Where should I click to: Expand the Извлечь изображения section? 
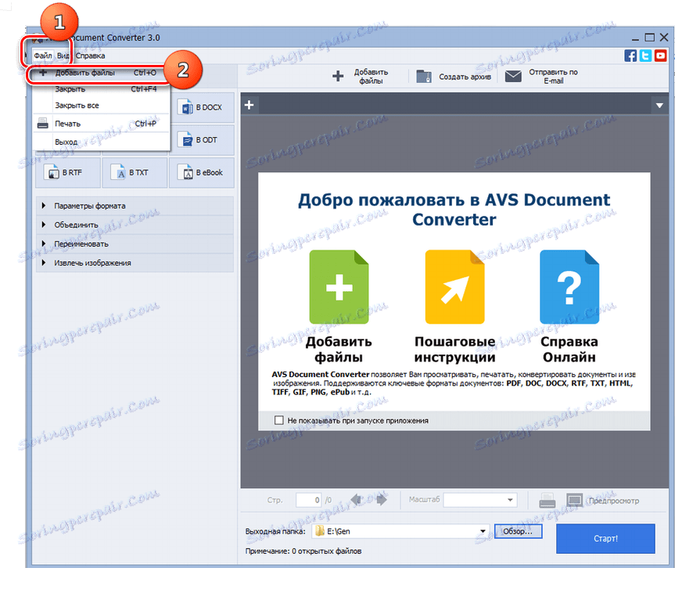(135, 263)
